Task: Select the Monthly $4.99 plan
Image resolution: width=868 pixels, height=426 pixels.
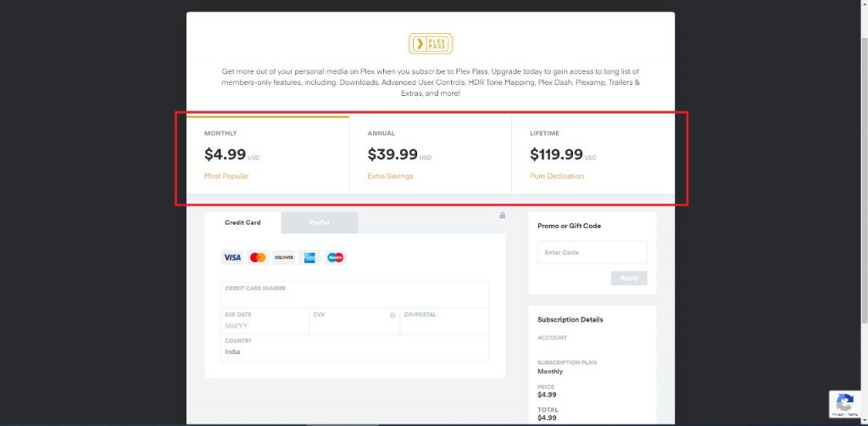Action: click(267, 155)
